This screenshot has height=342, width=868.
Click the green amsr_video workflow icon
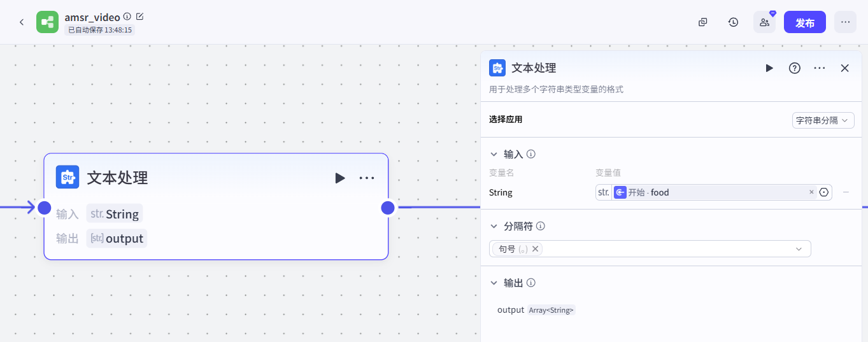point(47,22)
